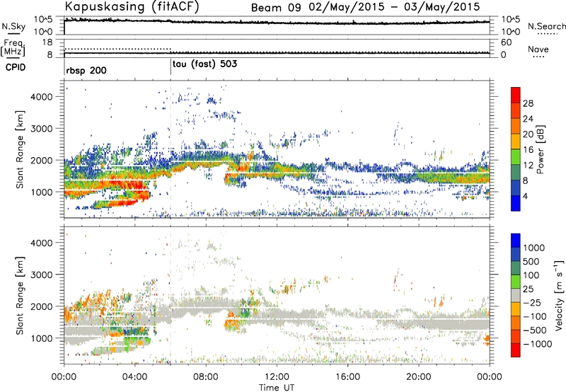566x392 pixels.
Task: Click the N.Search legend label
Action: click(547, 26)
